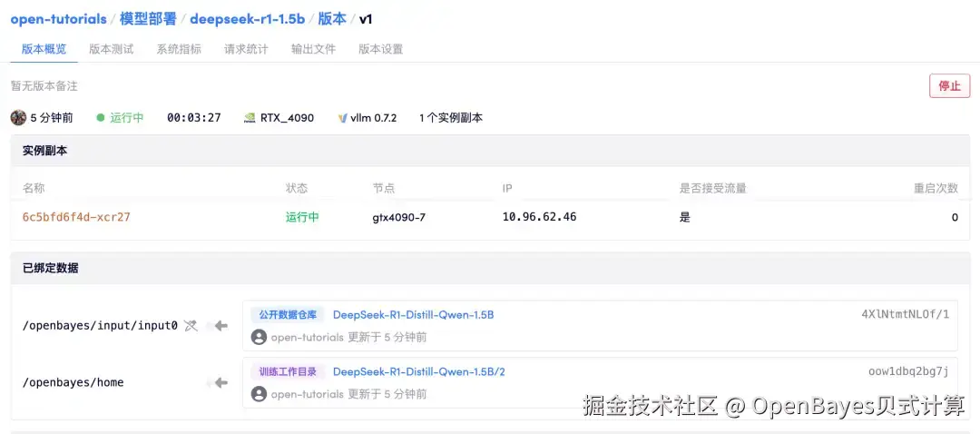Click the arrow icon beside /openbayes/input/input0
Screen dimensions: 980x434
pyautogui.click(x=220, y=325)
